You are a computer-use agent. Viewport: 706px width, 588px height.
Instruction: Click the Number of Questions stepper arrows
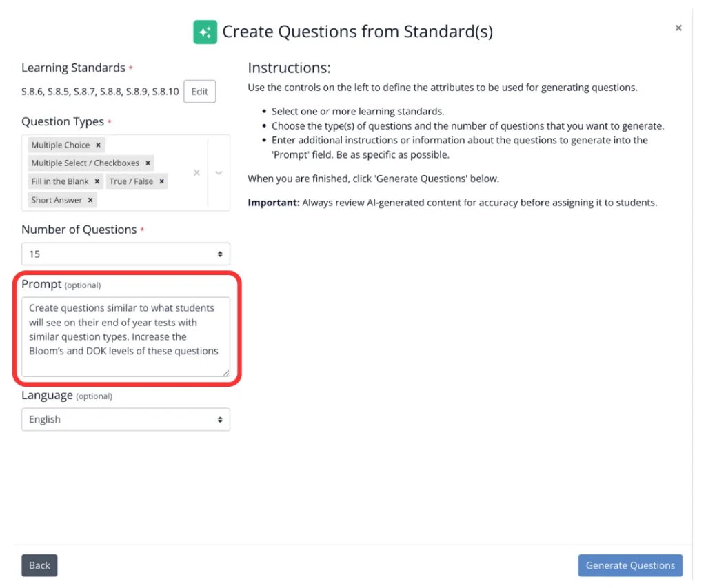[221, 254]
